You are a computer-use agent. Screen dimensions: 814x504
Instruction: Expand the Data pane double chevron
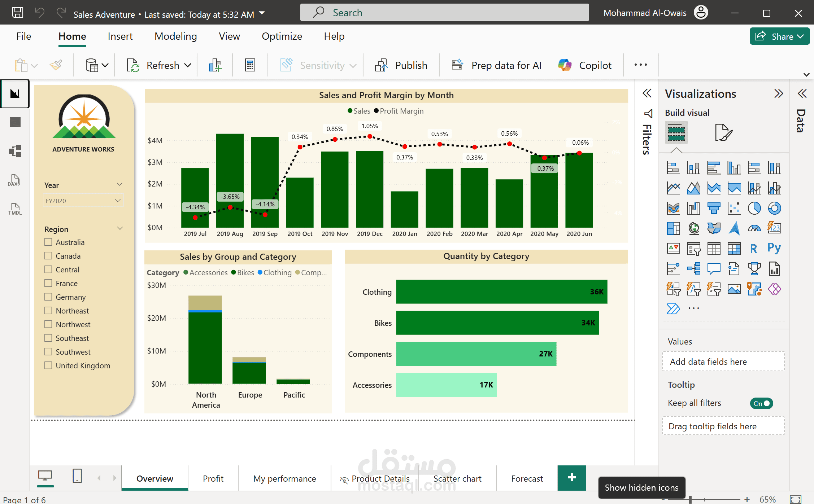802,94
